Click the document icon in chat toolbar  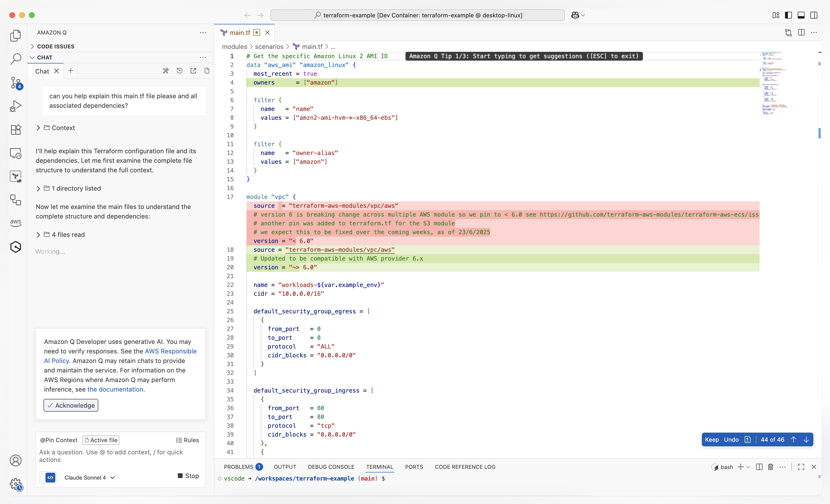coord(207,71)
